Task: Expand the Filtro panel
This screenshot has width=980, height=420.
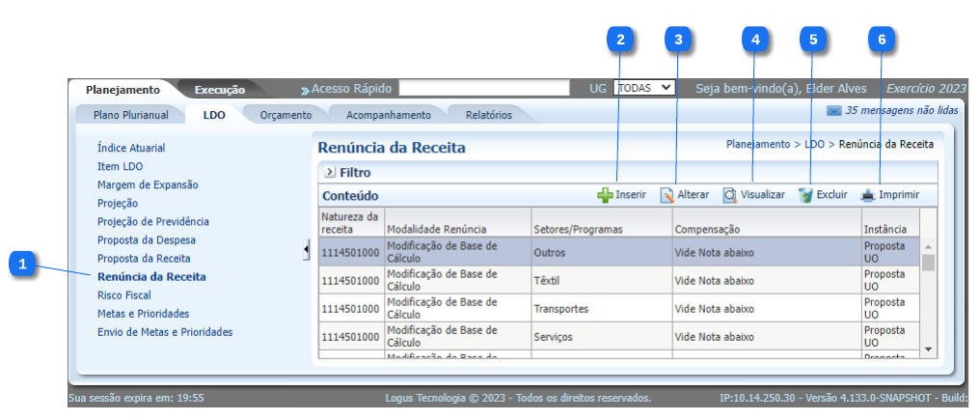Action: [x=330, y=173]
